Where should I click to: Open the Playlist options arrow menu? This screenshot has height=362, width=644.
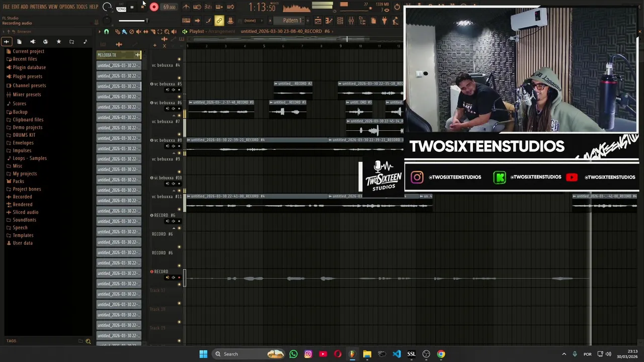99,32
